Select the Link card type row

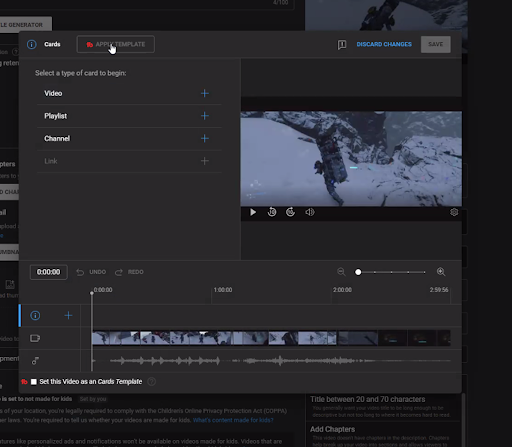point(129,161)
